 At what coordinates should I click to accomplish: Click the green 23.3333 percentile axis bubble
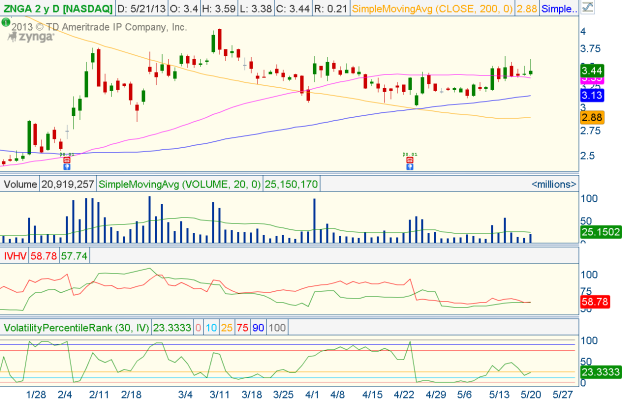pyautogui.click(x=599, y=373)
